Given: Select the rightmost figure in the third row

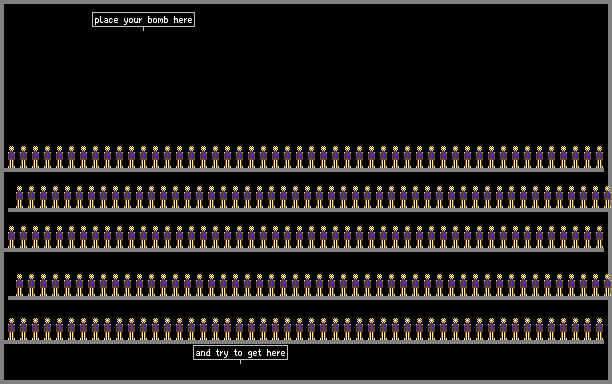Looking at the screenshot, I should point(600,237).
